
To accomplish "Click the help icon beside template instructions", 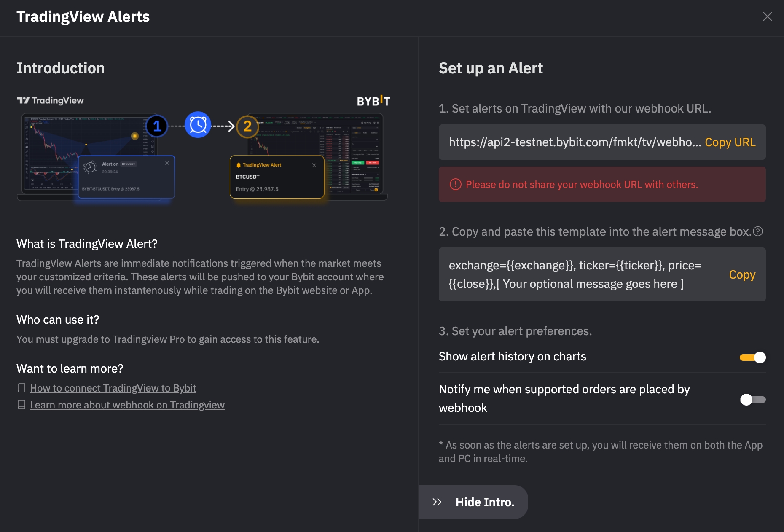I will coord(758,231).
